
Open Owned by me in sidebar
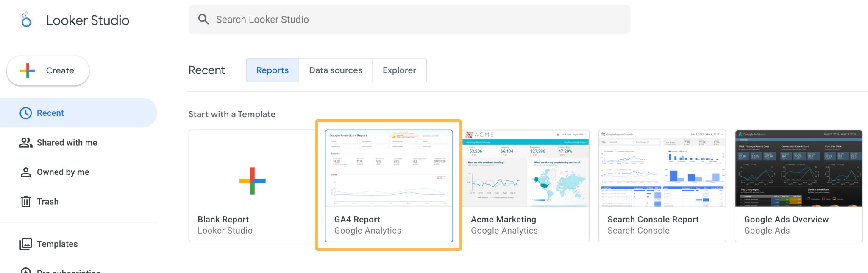point(78,172)
